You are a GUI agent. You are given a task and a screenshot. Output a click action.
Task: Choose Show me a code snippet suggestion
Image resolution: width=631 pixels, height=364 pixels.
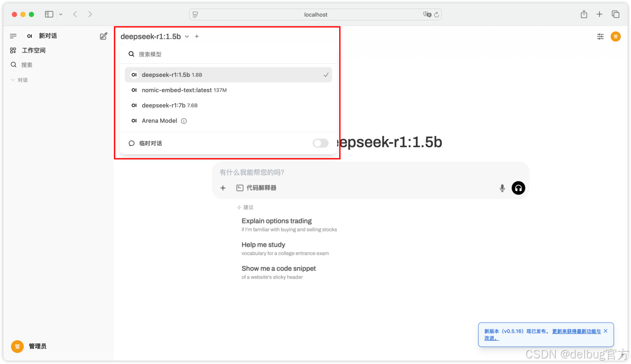click(x=279, y=272)
